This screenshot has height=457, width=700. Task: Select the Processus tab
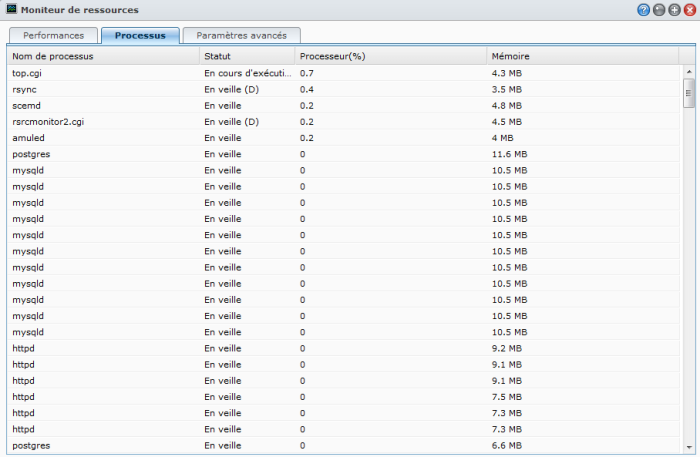pos(140,35)
